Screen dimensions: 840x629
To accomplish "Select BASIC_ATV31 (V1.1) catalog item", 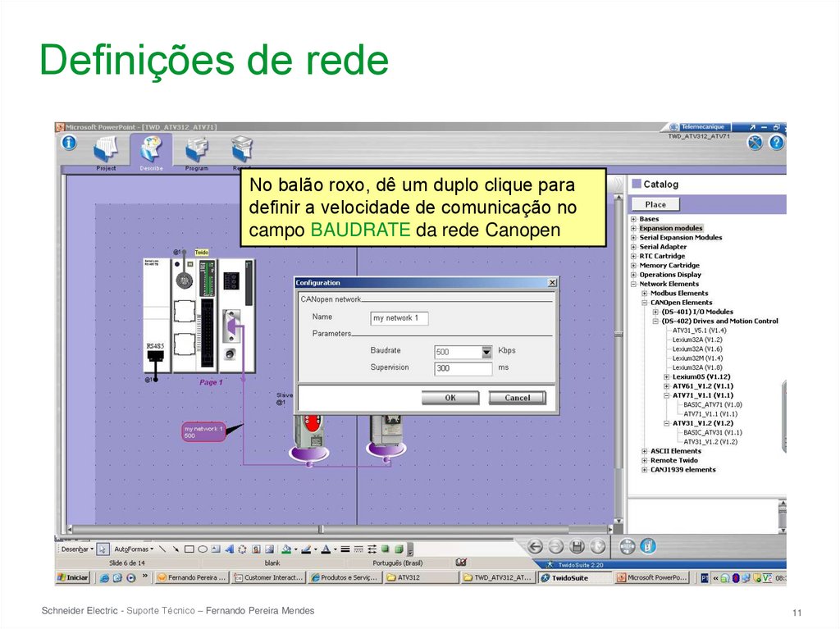I will click(x=713, y=432).
